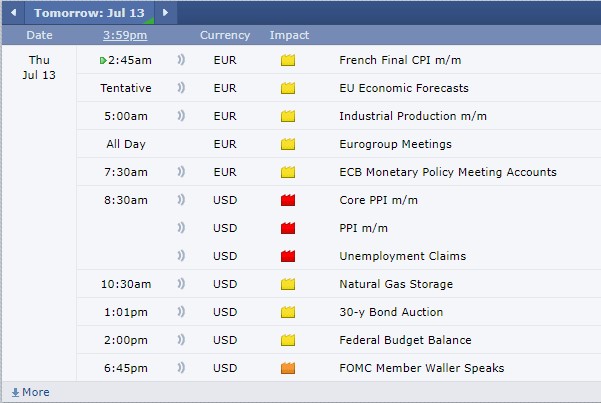Open the EU Economic Forecasts event
The height and width of the screenshot is (403, 601).
pos(404,88)
